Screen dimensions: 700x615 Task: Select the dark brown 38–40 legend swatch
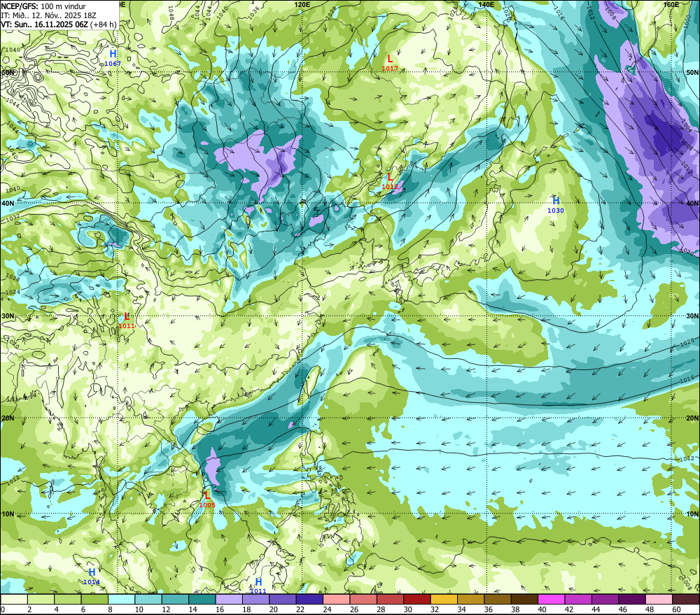pyautogui.click(x=524, y=599)
